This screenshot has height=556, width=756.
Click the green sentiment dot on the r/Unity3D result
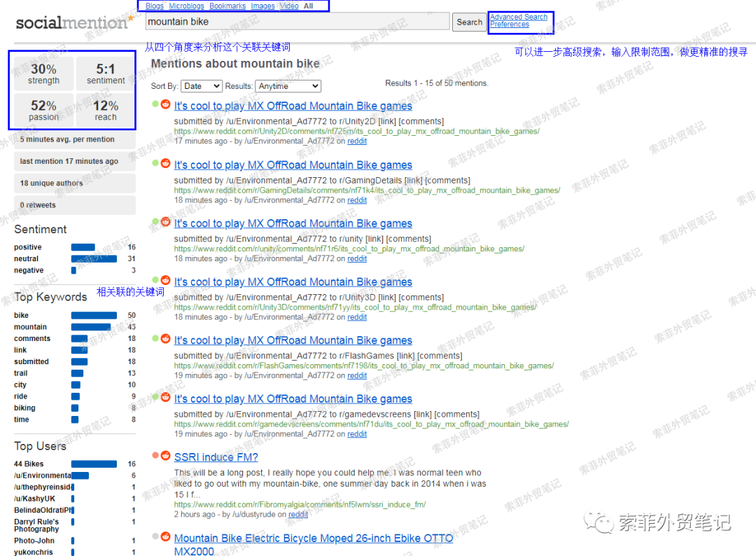[x=155, y=279]
